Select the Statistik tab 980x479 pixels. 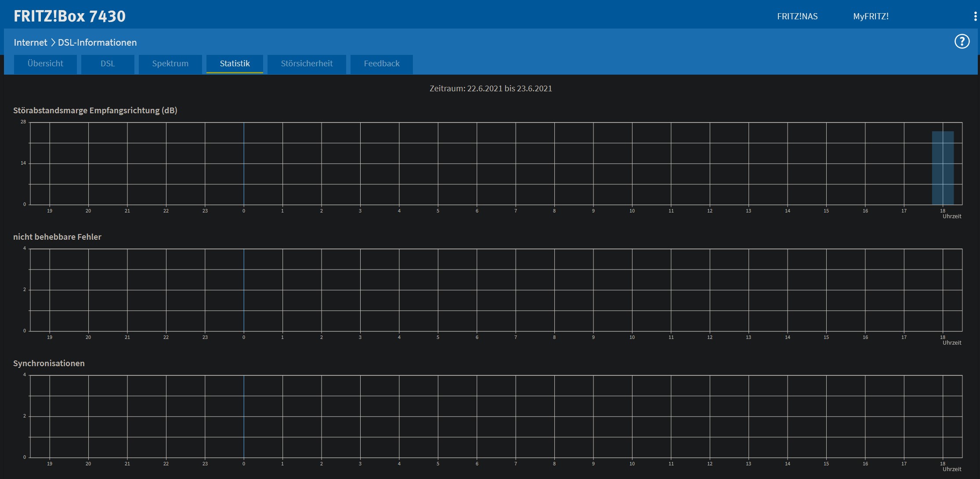tap(235, 64)
